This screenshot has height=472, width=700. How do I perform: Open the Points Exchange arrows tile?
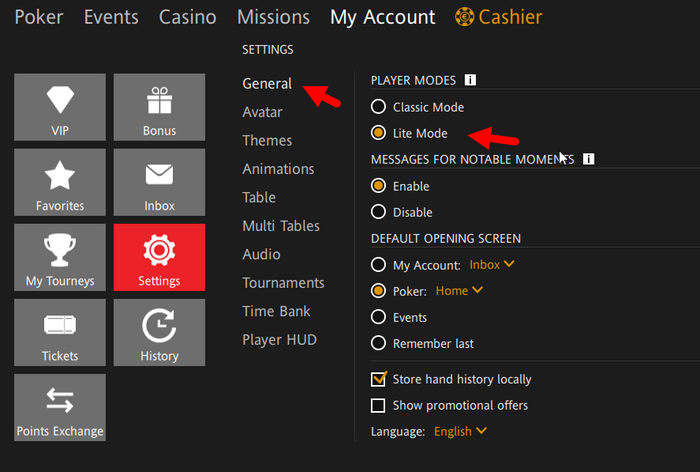60,407
